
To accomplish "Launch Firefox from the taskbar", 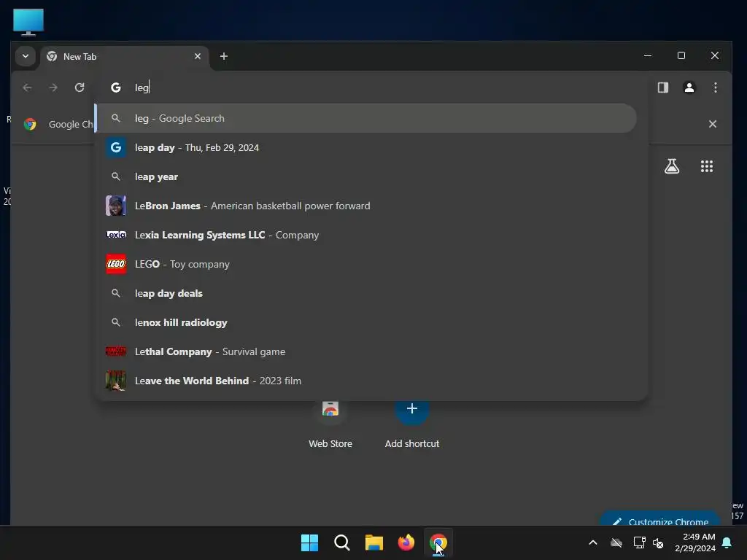I will click(x=406, y=542).
